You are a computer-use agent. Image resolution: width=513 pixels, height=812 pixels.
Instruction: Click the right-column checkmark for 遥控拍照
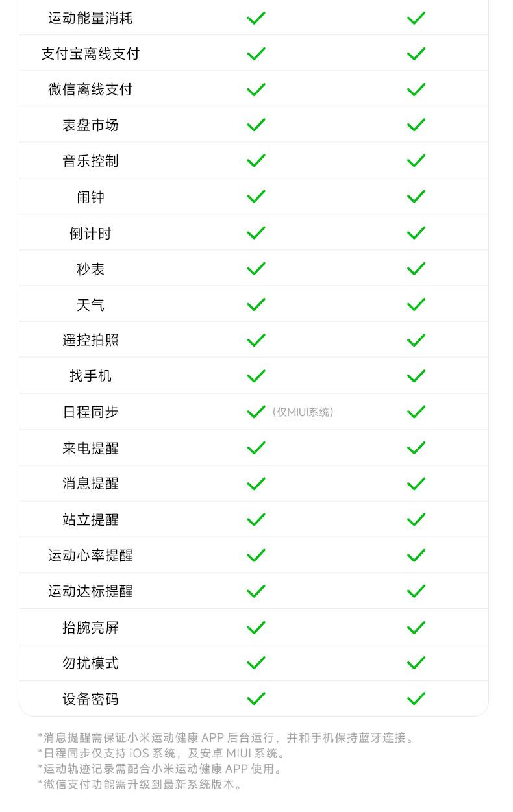pos(416,340)
